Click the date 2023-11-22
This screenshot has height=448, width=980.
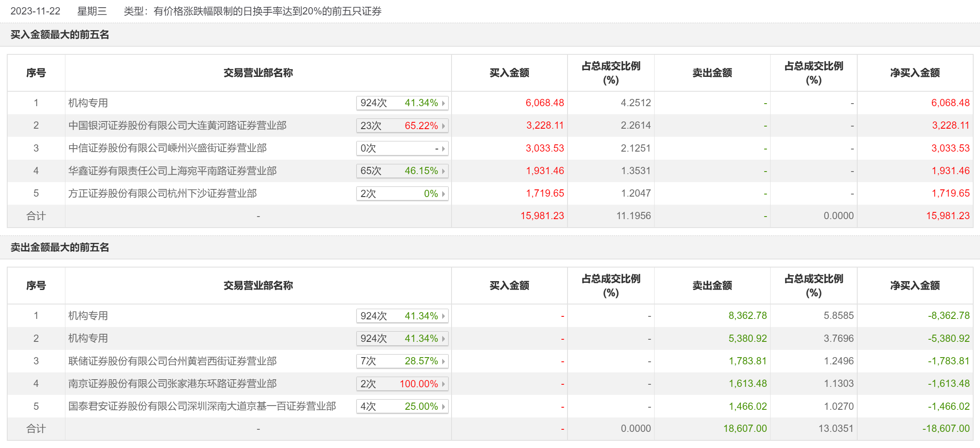35,11
